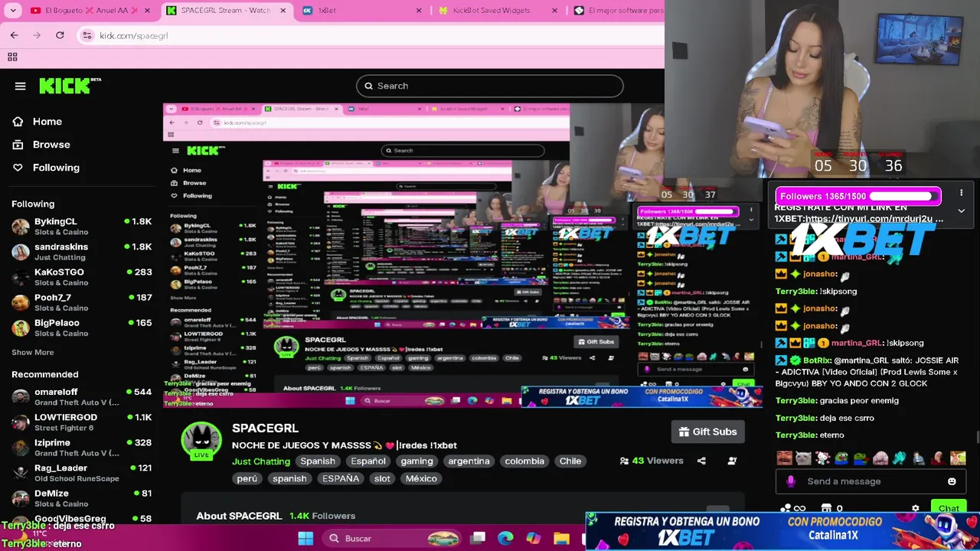The height and width of the screenshot is (551, 980).
Task: Click the KICK beta logo
Action: (x=70, y=86)
